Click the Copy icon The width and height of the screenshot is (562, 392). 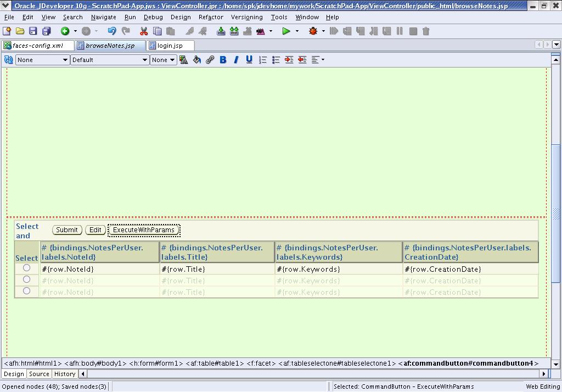[x=157, y=31]
